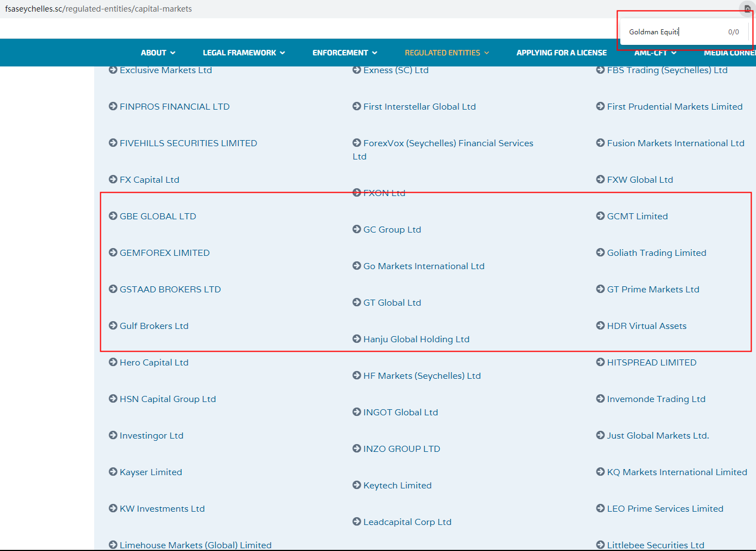Image resolution: width=756 pixels, height=551 pixels.
Task: Expand the ABOUT menu chevron
Action: (x=173, y=53)
